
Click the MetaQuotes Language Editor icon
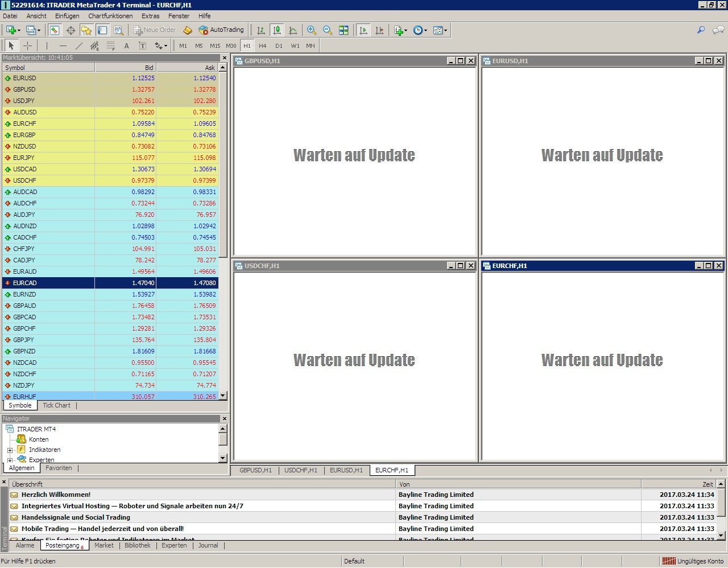tap(188, 30)
